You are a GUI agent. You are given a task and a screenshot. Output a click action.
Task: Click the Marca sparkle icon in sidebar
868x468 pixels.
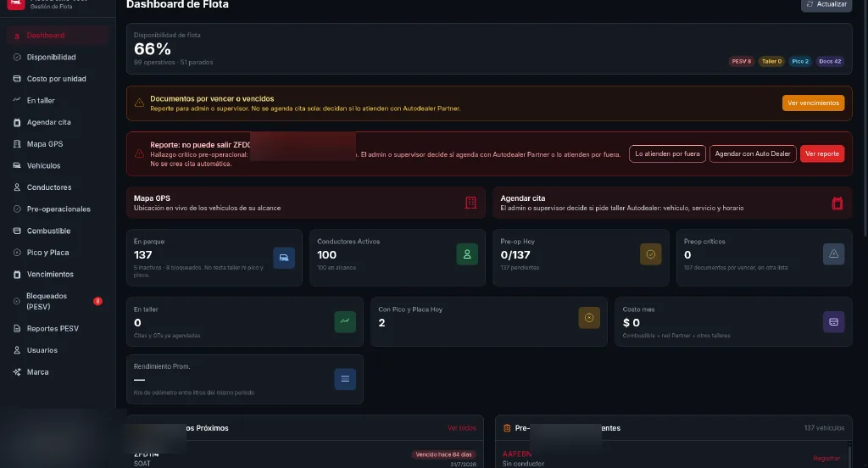17,371
